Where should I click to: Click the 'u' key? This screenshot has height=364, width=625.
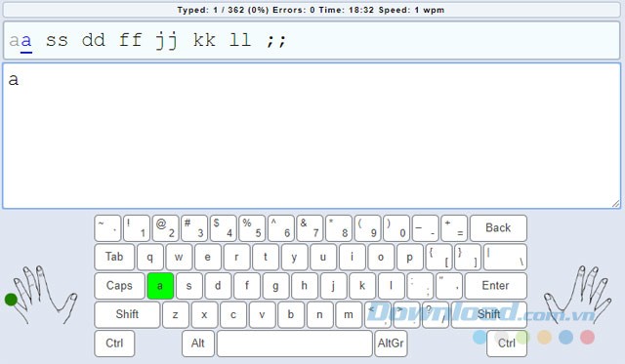click(x=323, y=257)
